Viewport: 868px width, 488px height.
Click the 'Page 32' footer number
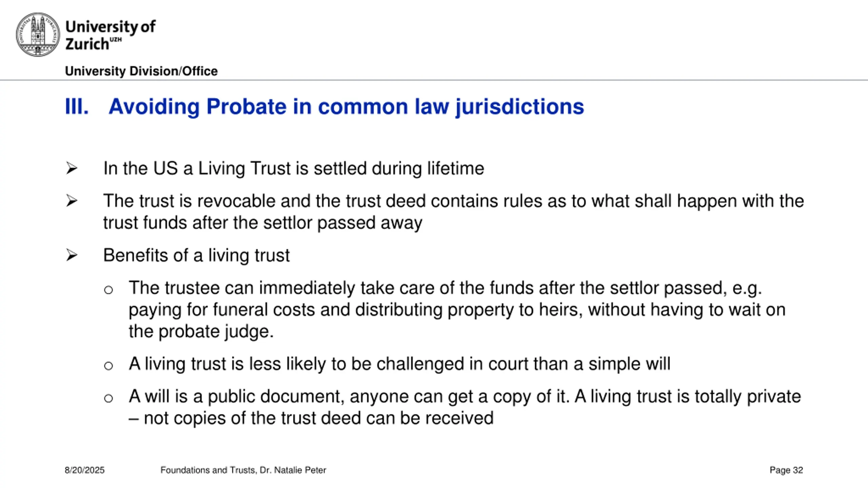786,470
